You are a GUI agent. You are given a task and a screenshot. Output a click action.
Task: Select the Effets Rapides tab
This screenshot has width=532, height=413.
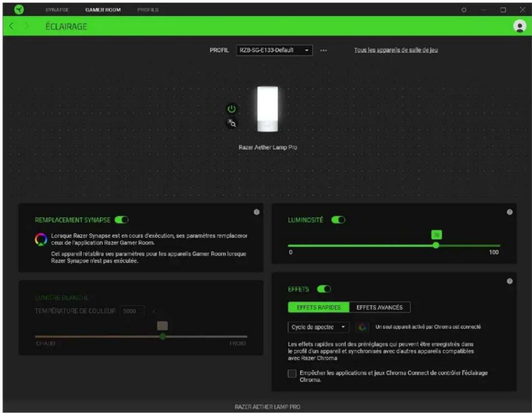pos(319,308)
